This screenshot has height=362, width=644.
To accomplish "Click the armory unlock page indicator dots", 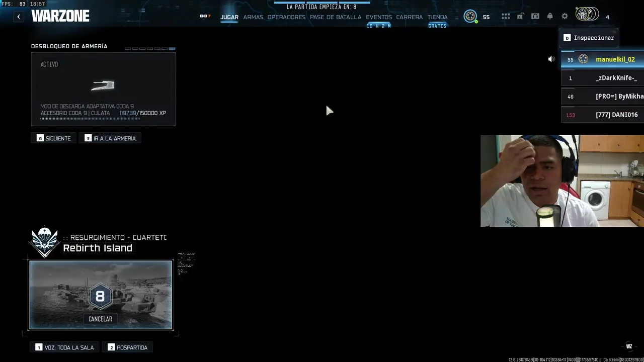I will (150, 48).
